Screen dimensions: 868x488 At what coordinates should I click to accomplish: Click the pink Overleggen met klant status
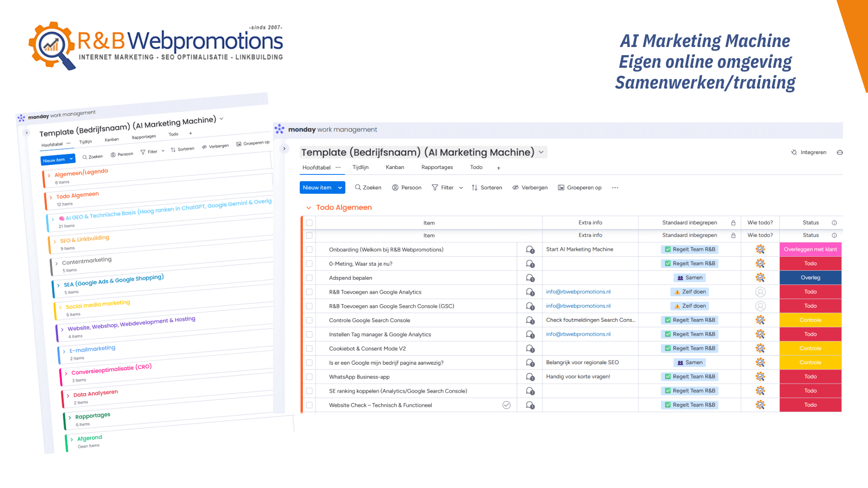810,249
